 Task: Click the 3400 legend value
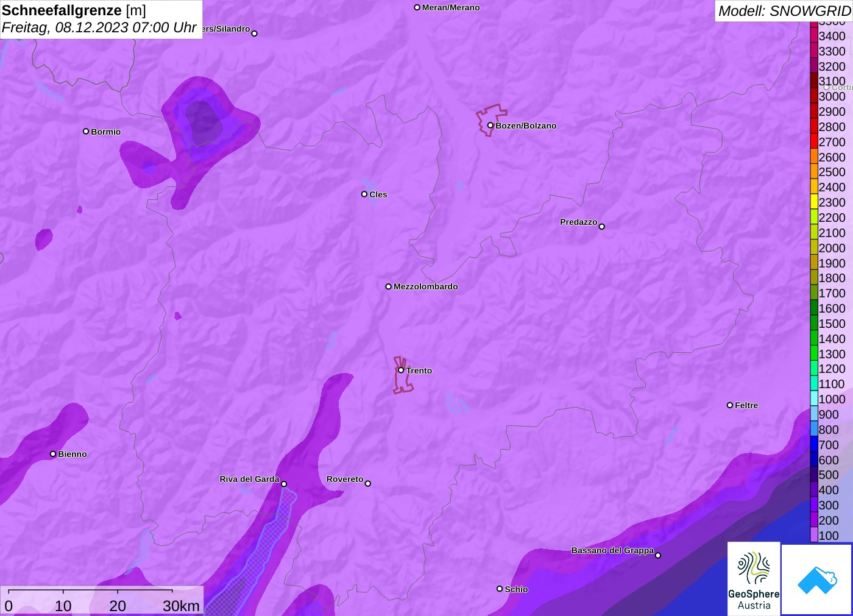[x=832, y=36]
